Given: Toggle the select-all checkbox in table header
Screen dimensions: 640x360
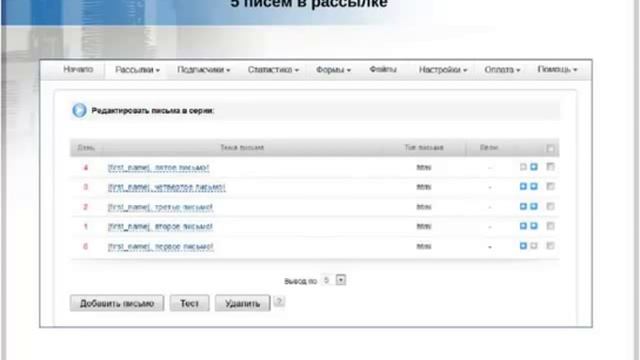Looking at the screenshot, I should (x=550, y=148).
